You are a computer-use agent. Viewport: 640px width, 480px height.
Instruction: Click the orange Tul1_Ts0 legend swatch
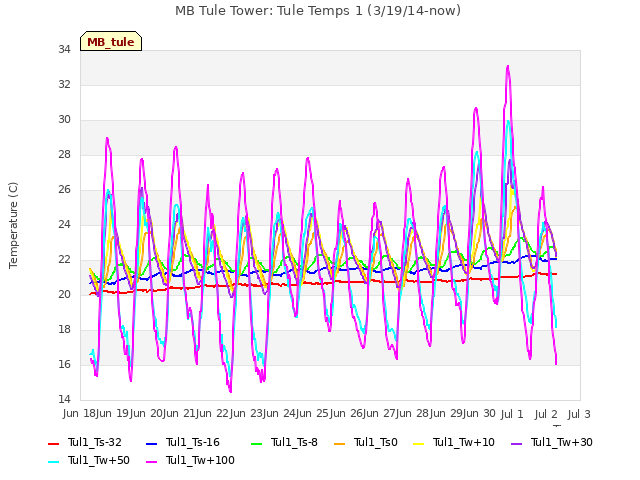(339, 444)
